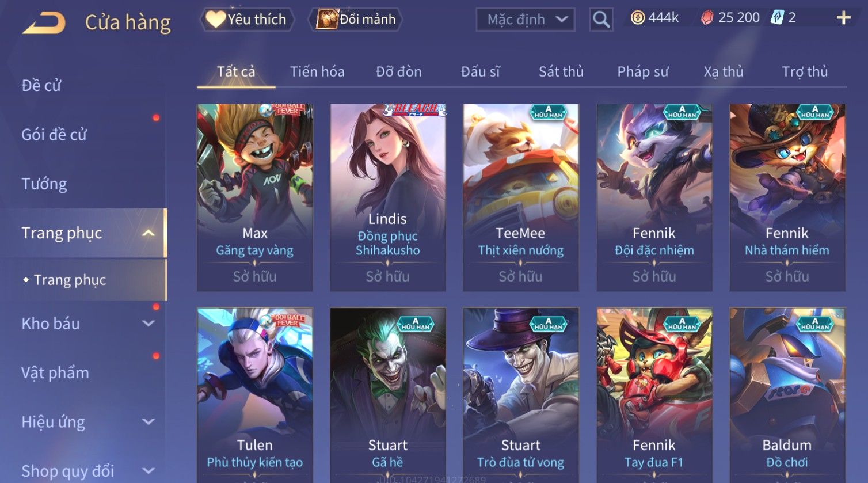
Task: Choose the Stuart Gã hề skin card
Action: (x=388, y=395)
